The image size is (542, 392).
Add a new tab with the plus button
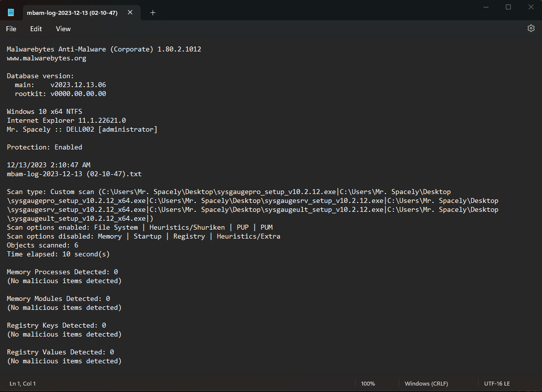(x=153, y=13)
